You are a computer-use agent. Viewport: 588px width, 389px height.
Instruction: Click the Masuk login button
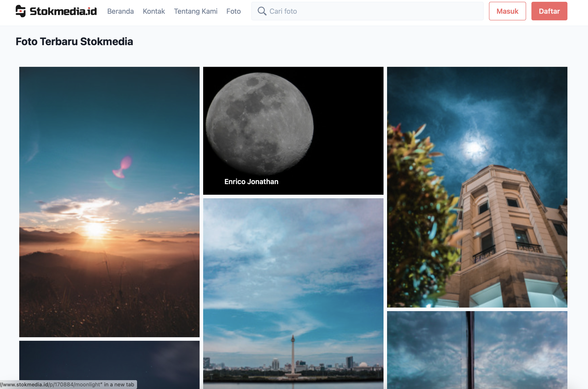(507, 11)
